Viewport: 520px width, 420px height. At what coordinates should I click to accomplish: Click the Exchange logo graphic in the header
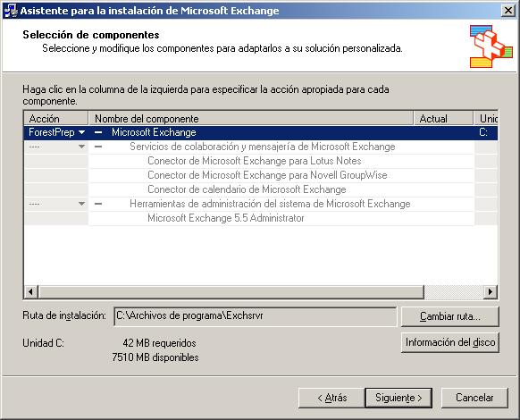(491, 46)
